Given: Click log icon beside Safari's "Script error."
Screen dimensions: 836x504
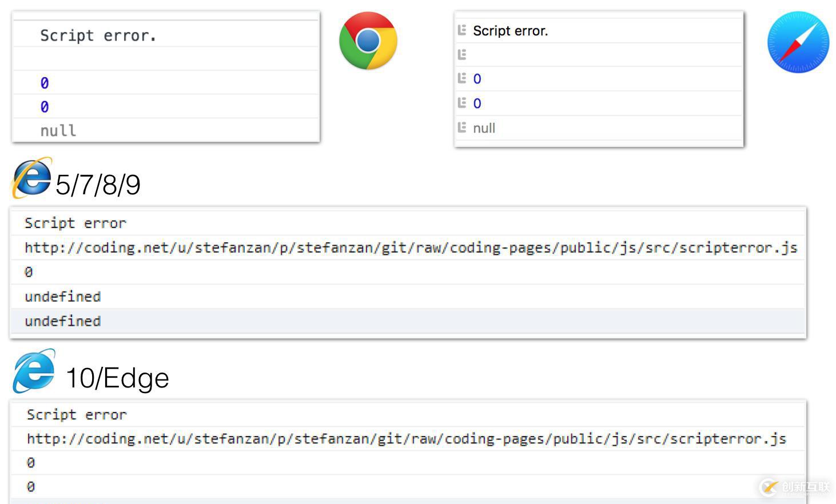Looking at the screenshot, I should pos(462,30).
